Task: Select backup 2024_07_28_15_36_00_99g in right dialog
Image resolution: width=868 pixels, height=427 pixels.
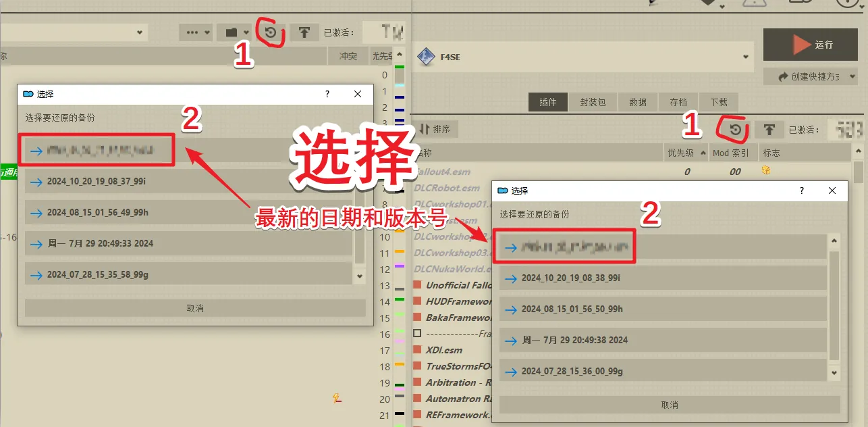Action: click(663, 371)
